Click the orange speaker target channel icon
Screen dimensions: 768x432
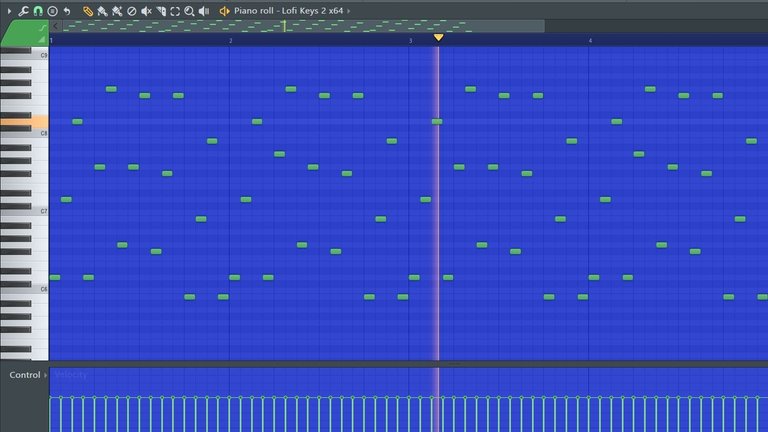coord(224,11)
